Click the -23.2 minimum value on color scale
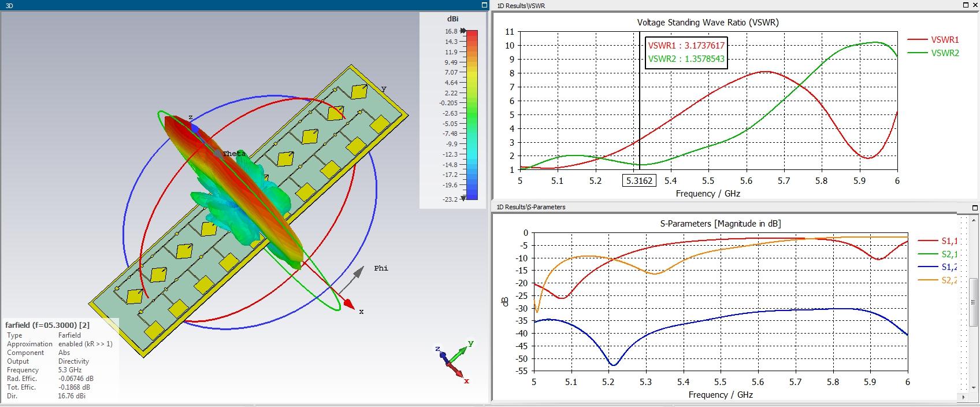The width and height of the screenshot is (980, 407). pyautogui.click(x=450, y=199)
